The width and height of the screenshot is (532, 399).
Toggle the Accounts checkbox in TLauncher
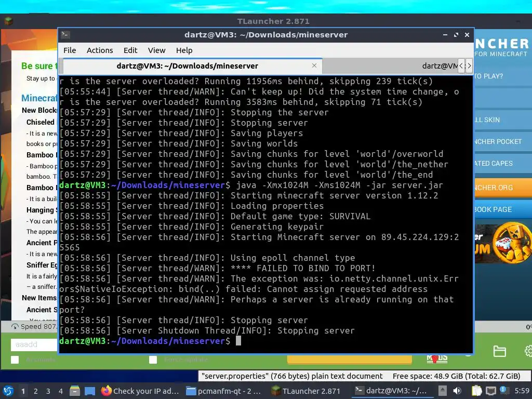coord(15,360)
